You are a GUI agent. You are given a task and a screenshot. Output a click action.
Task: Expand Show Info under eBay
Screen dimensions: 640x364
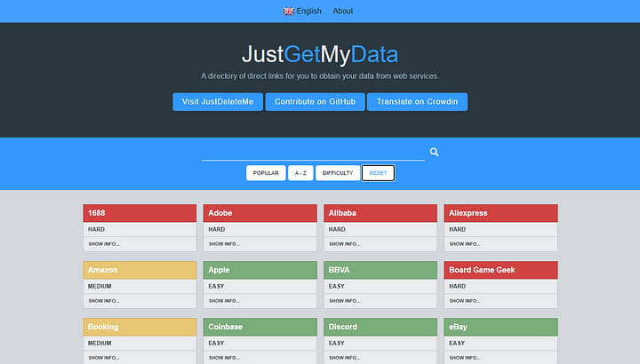click(465, 358)
